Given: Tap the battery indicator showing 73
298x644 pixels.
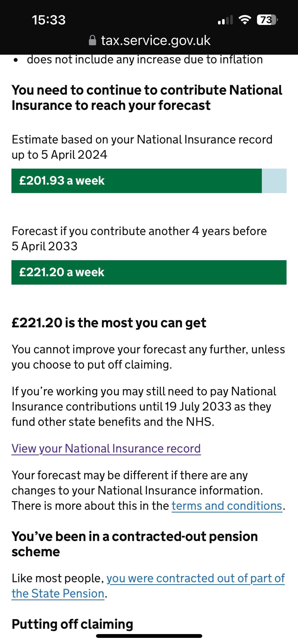Looking at the screenshot, I should point(267,20).
